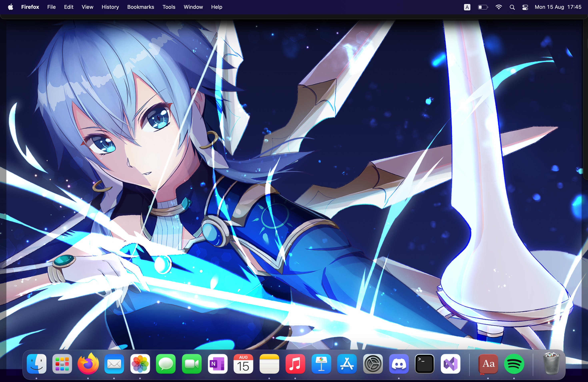The width and height of the screenshot is (588, 382).
Task: Open the Tools menu
Action: point(169,7)
